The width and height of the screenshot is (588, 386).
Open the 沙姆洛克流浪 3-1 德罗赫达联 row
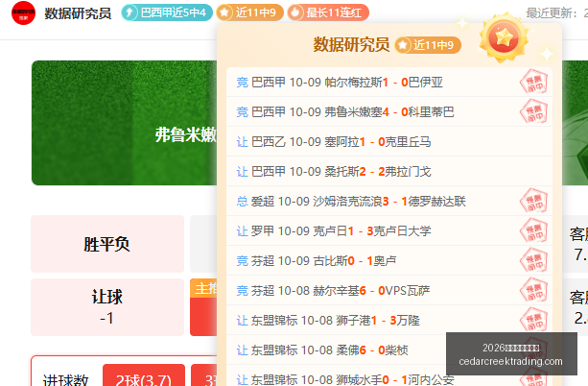[389, 202]
